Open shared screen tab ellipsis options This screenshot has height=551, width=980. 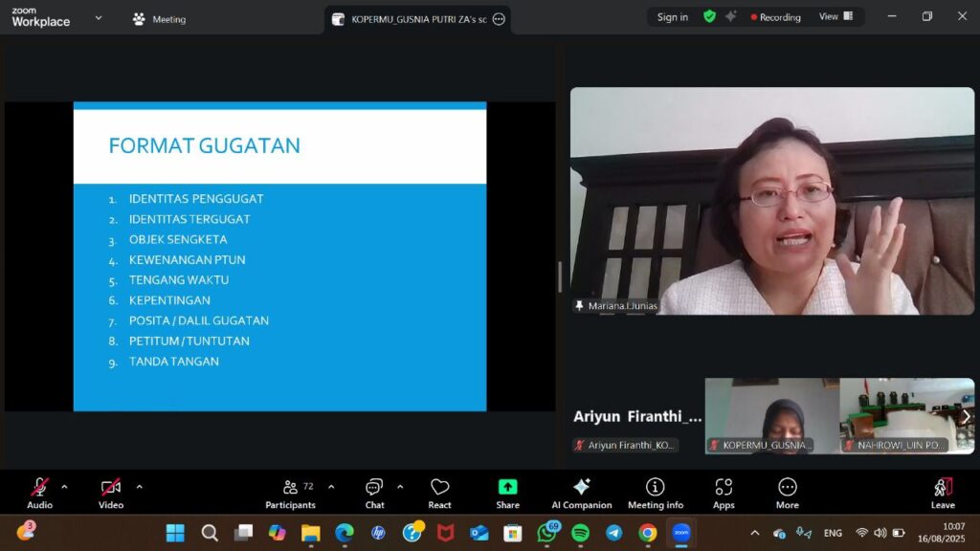click(x=499, y=19)
